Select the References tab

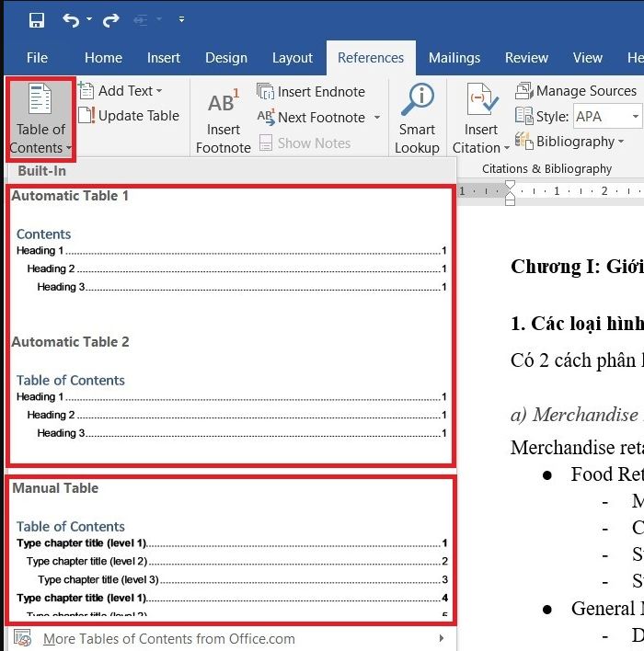pyautogui.click(x=371, y=58)
